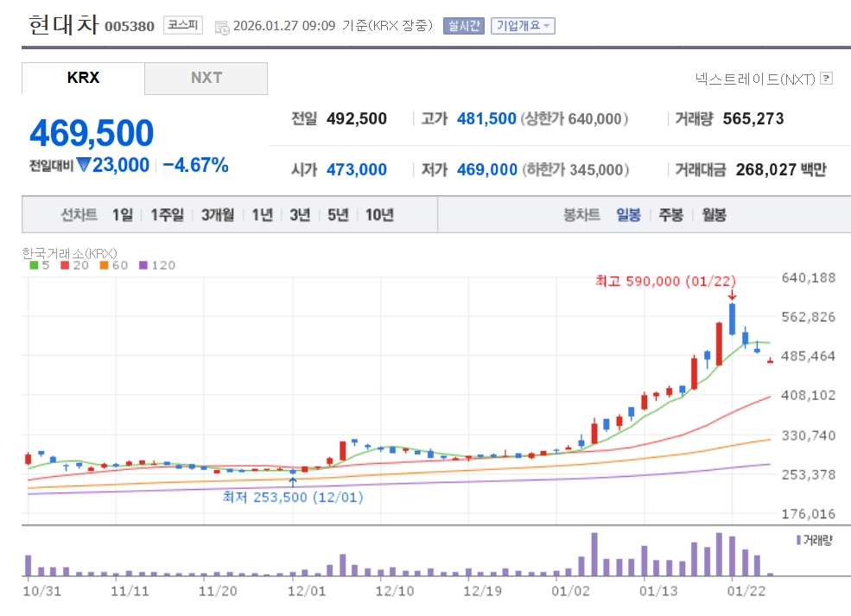Click the blue down-triangle by 23,000

(x=83, y=165)
